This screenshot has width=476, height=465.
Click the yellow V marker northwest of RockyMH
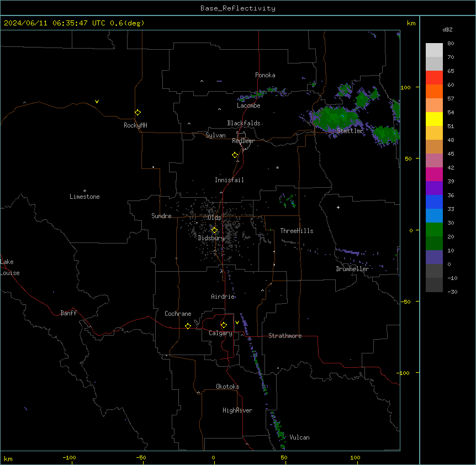click(x=97, y=102)
